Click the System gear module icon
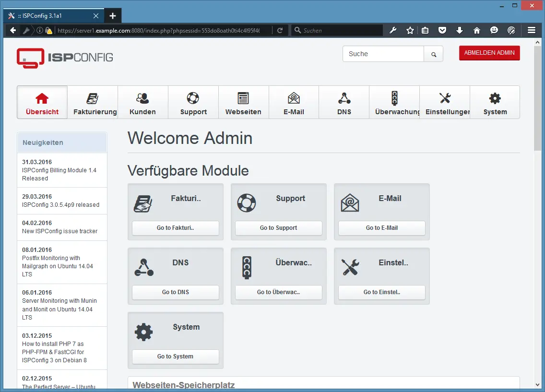This screenshot has width=545, height=392. coord(143,332)
